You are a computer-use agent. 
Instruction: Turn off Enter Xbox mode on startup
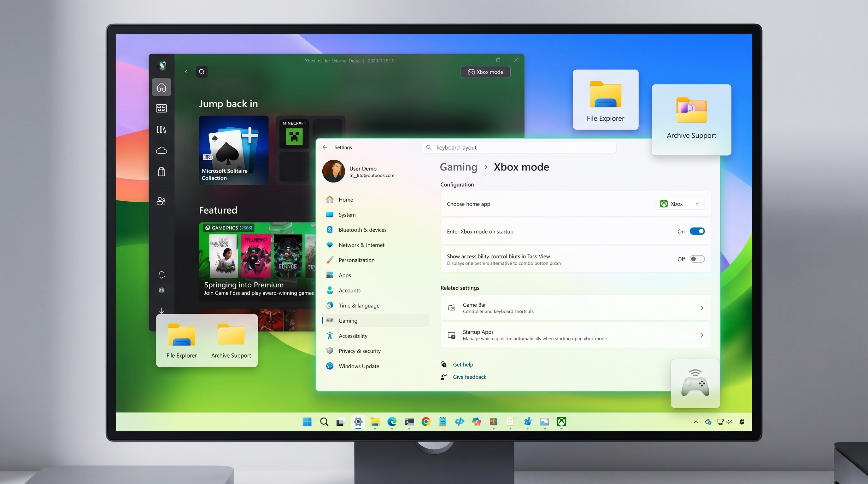697,231
